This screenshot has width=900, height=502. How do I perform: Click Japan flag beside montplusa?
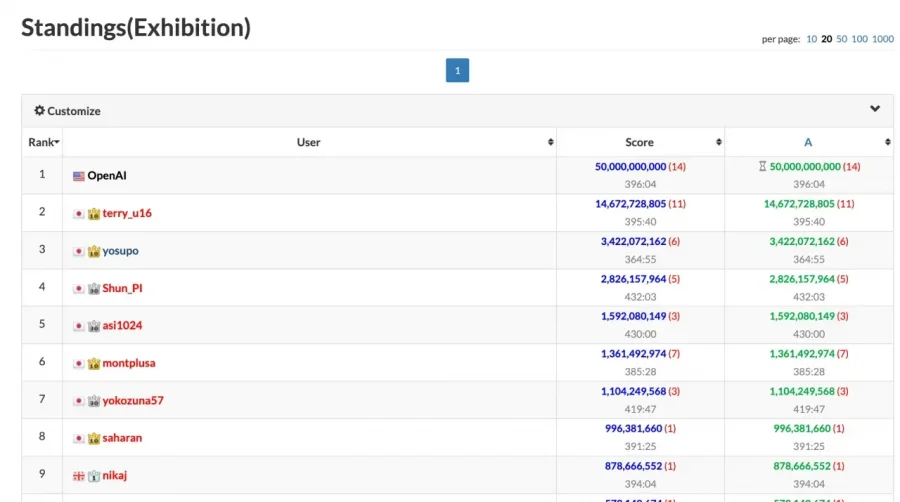79,364
